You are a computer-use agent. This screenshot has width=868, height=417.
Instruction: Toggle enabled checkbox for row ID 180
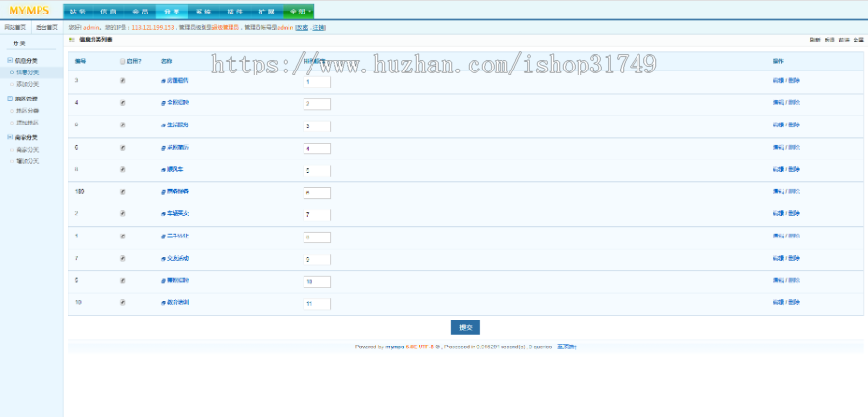coord(122,192)
